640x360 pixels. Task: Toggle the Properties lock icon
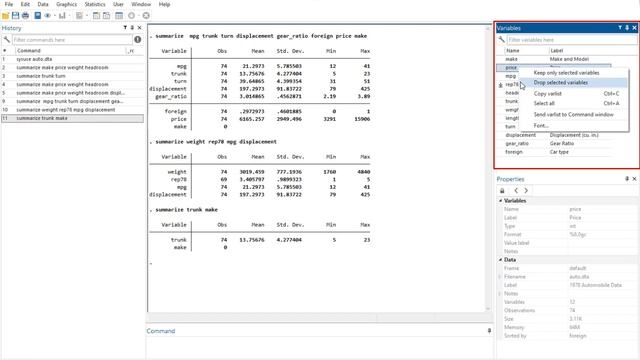click(x=502, y=191)
